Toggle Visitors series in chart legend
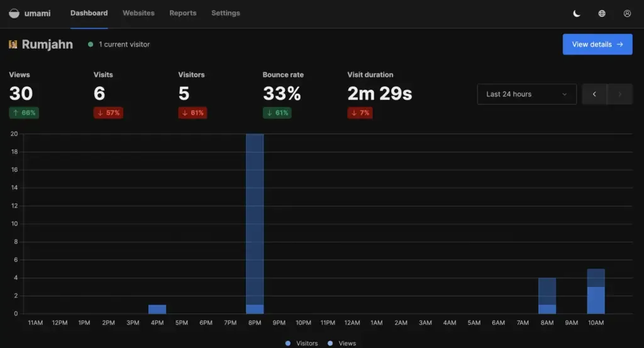Image resolution: width=644 pixels, height=348 pixels. coord(302,344)
